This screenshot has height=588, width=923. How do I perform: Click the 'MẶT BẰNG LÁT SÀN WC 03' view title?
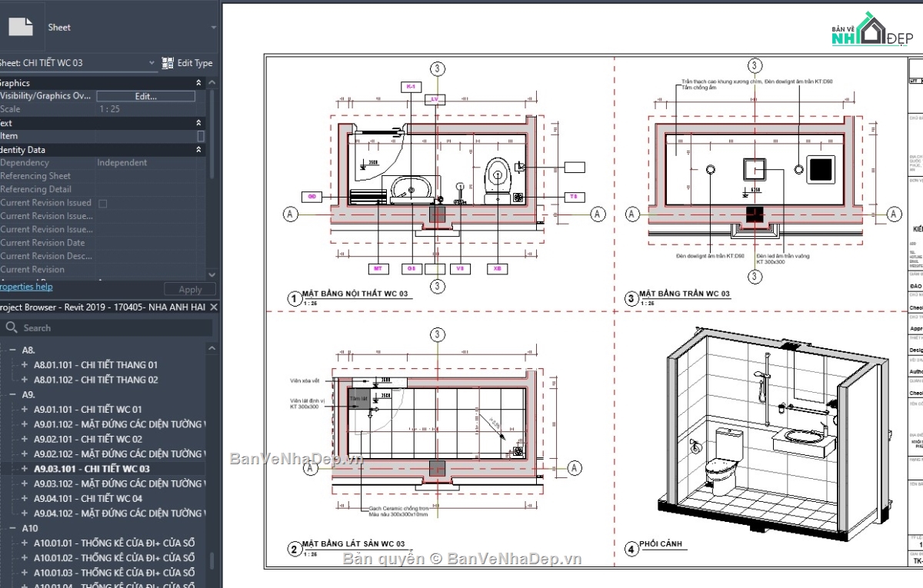tap(353, 543)
